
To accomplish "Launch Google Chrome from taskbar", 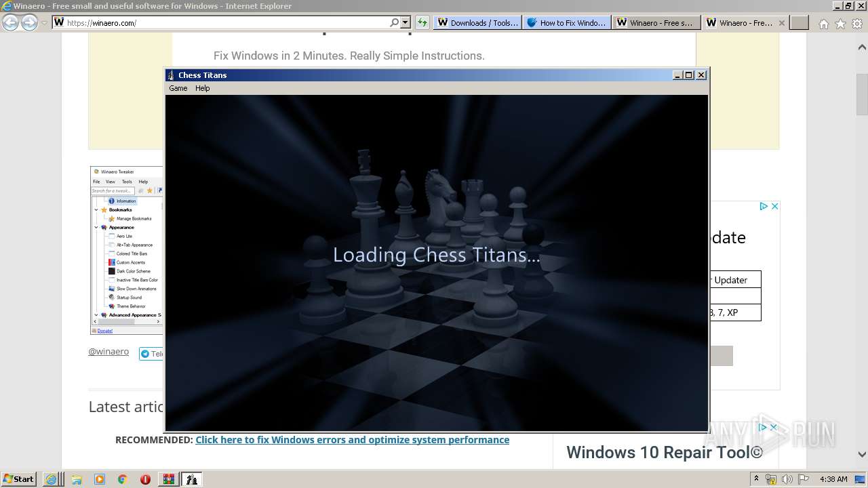I will click(x=123, y=479).
